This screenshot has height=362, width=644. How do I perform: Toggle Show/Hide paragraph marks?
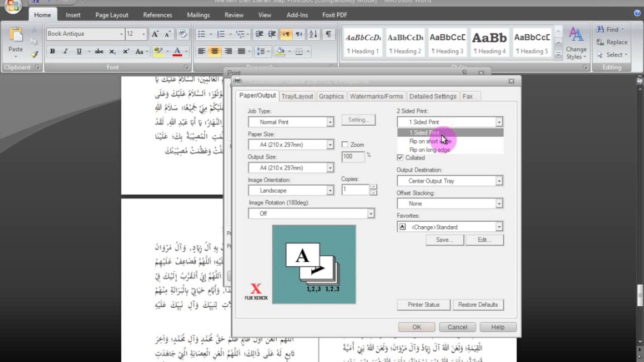point(328,34)
